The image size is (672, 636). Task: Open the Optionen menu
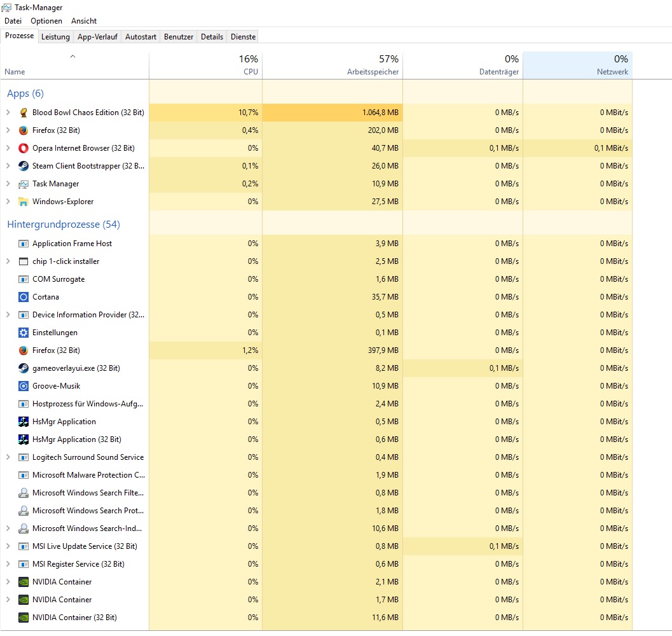[46, 21]
